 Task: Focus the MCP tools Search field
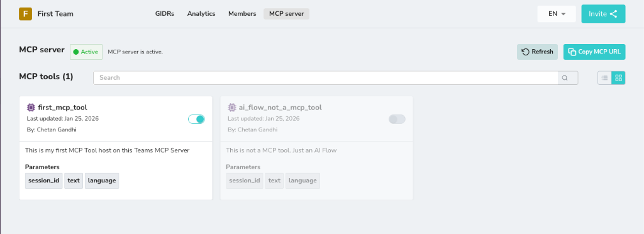325,77
